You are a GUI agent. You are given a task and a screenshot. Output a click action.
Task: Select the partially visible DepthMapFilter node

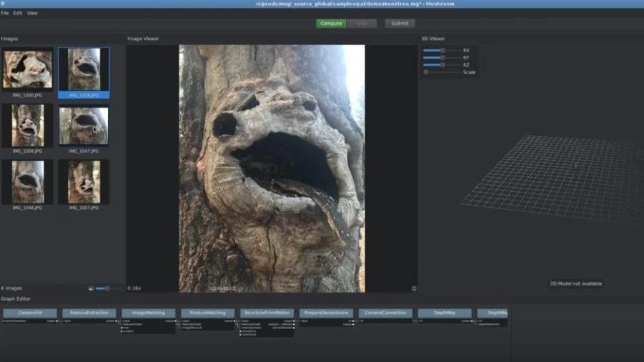(492, 313)
